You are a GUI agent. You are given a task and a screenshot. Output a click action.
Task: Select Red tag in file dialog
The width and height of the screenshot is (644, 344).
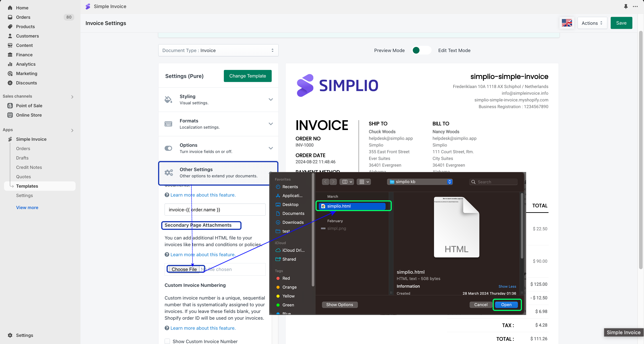coord(286,278)
